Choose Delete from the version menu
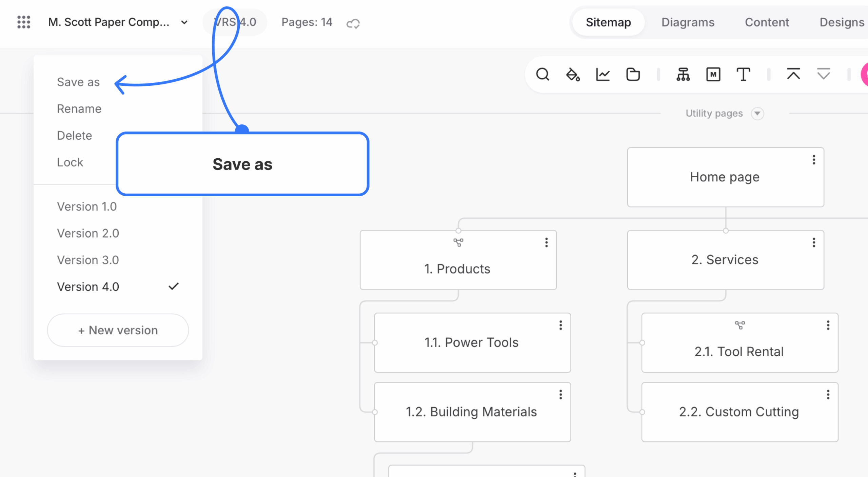Viewport: 868px width, 477px height. click(x=75, y=136)
